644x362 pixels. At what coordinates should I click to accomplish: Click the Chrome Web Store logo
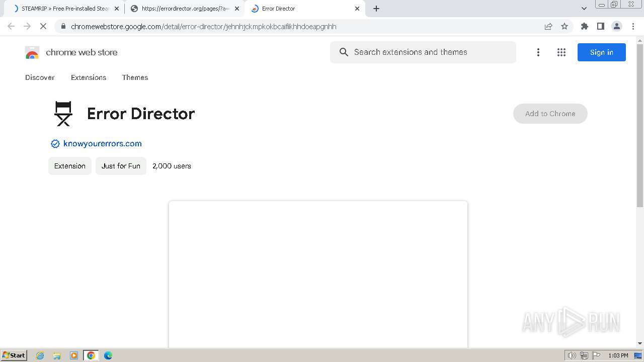click(x=32, y=52)
